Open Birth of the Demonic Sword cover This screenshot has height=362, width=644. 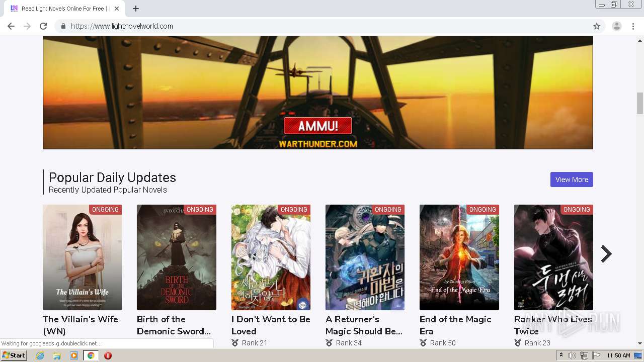(x=177, y=257)
